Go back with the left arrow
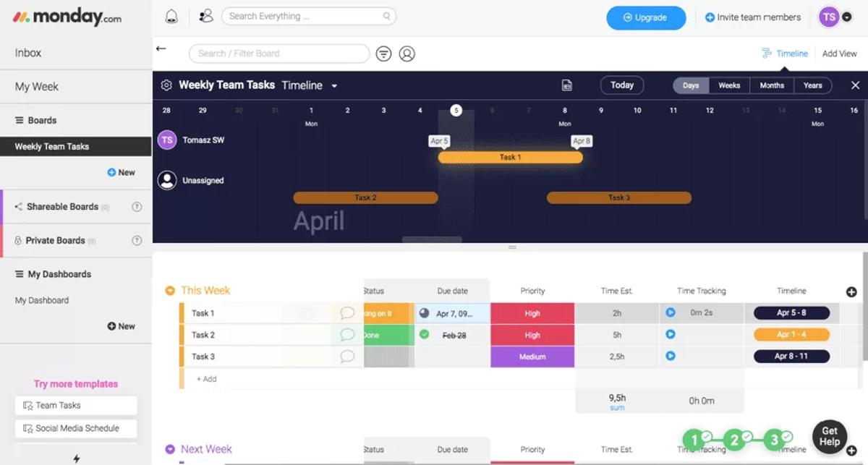The width and height of the screenshot is (868, 465). (161, 48)
